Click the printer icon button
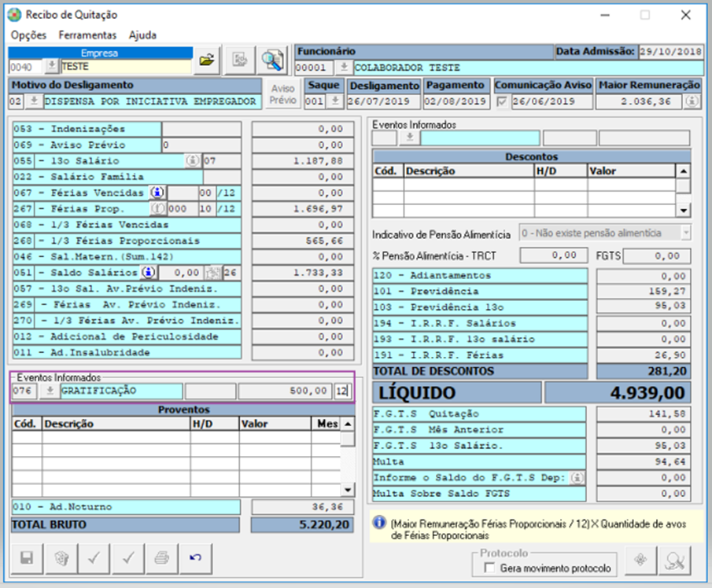712x588 pixels. tap(161, 558)
